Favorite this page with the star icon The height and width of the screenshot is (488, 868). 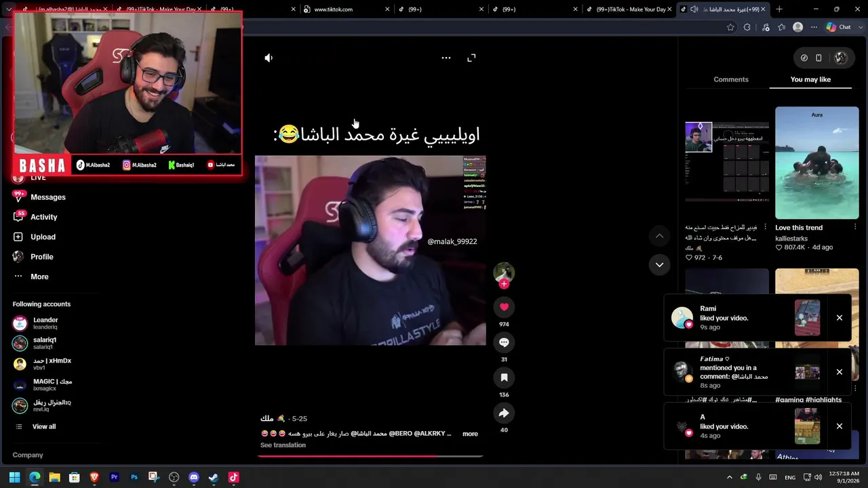730,27
